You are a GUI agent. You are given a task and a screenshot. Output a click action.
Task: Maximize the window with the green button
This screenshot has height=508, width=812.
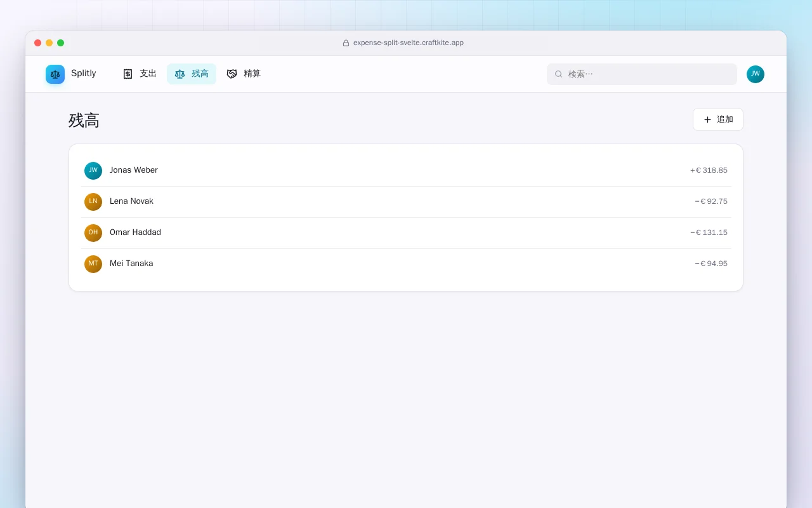[61, 43]
